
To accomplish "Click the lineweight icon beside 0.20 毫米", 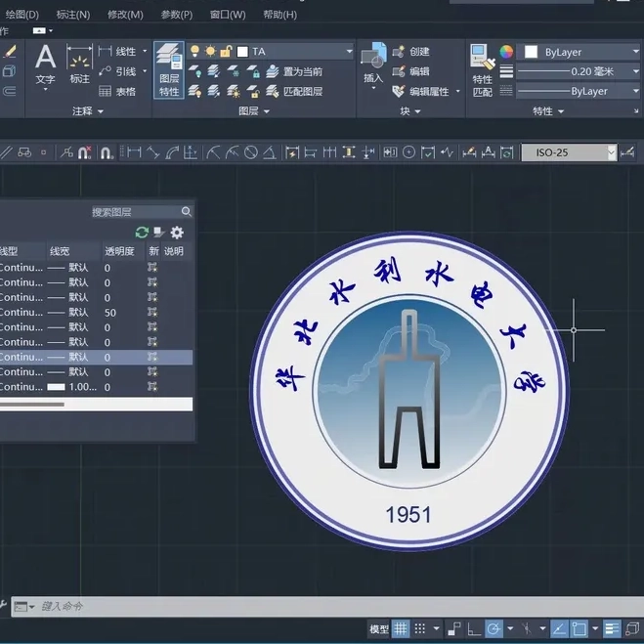I will (x=506, y=71).
